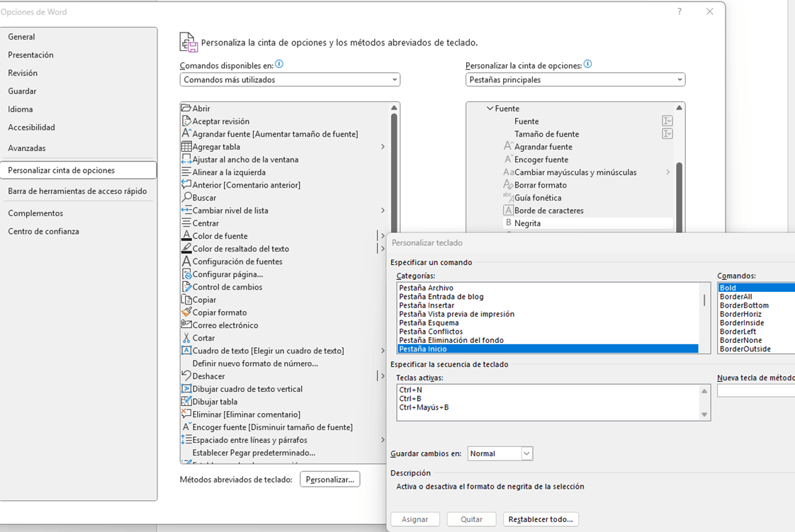This screenshot has height=532, width=795.
Task: Open the Presentación options category
Action: (79, 55)
